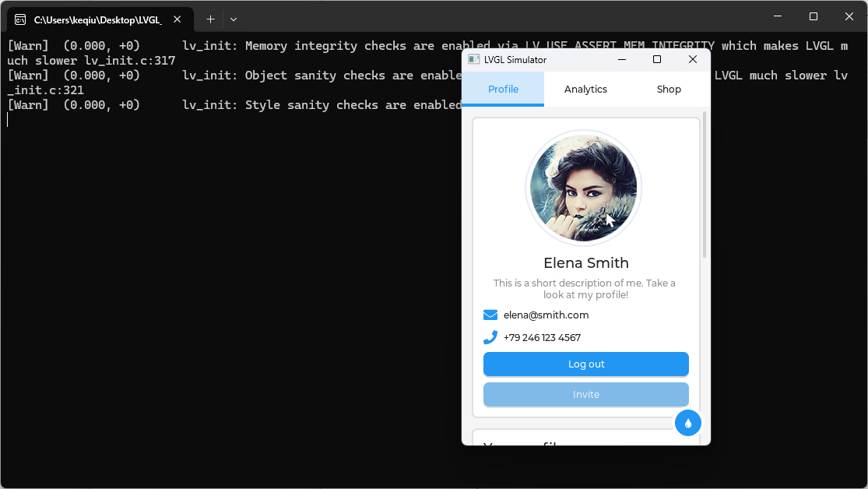Close the terminal tab with its X
868x489 pixels.
[179, 19]
